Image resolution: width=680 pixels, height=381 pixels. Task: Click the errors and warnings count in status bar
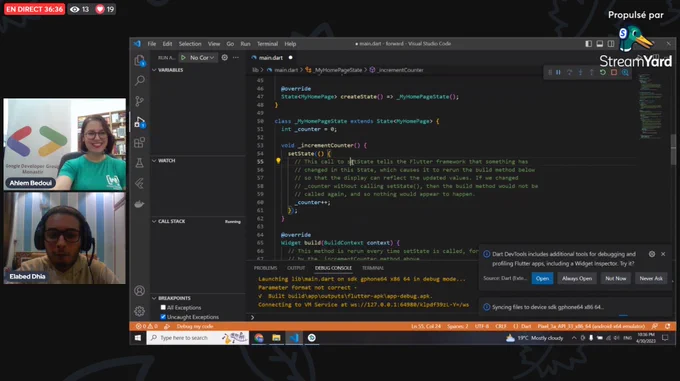tap(147, 326)
